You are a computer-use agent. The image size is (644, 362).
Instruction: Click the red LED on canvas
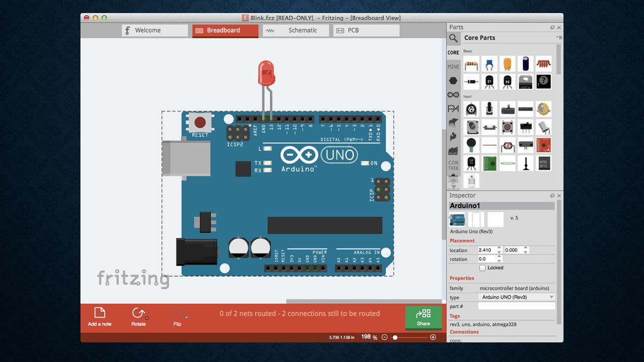pyautogui.click(x=267, y=73)
